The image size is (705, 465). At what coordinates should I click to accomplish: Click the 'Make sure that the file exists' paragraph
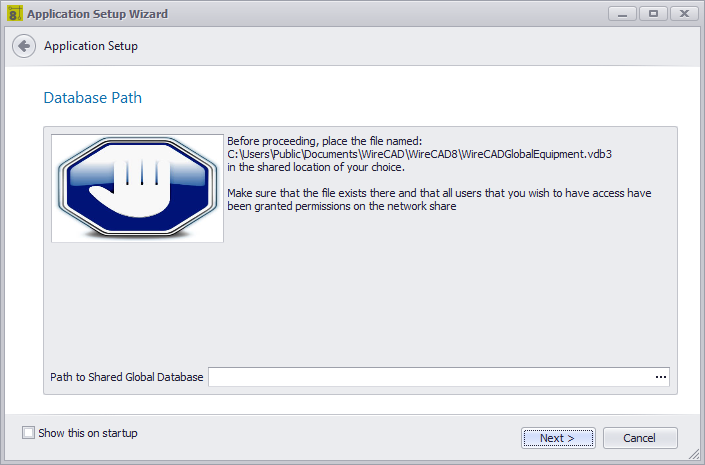pos(439,200)
